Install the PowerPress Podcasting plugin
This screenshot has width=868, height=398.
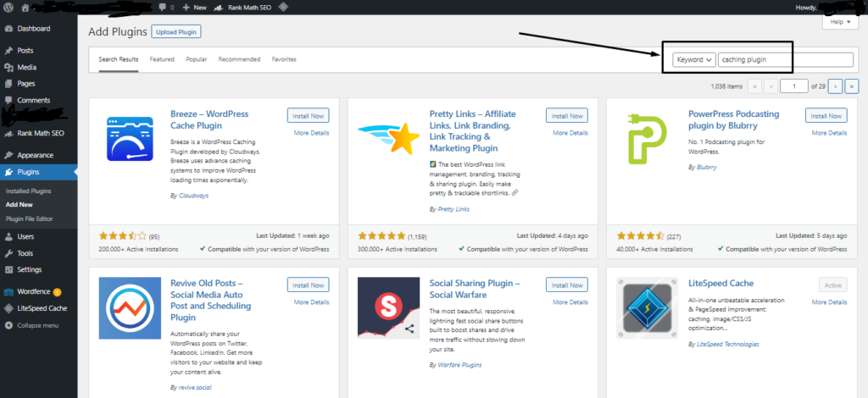click(x=826, y=116)
